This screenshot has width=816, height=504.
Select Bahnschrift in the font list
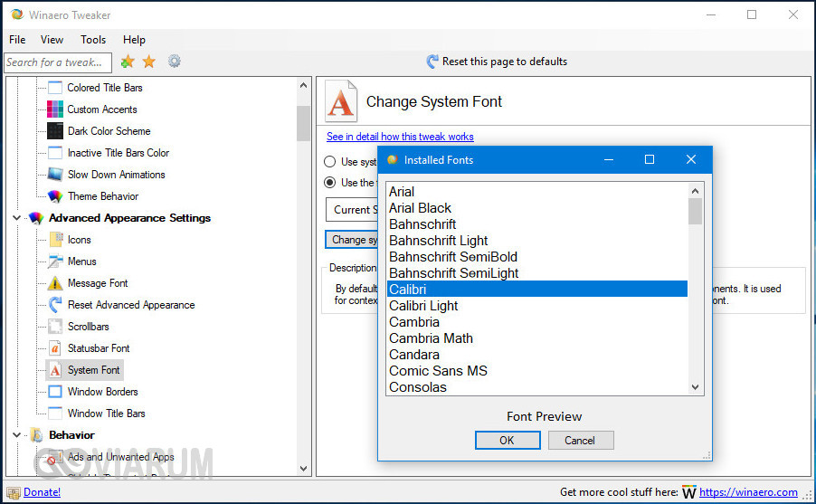pos(537,223)
